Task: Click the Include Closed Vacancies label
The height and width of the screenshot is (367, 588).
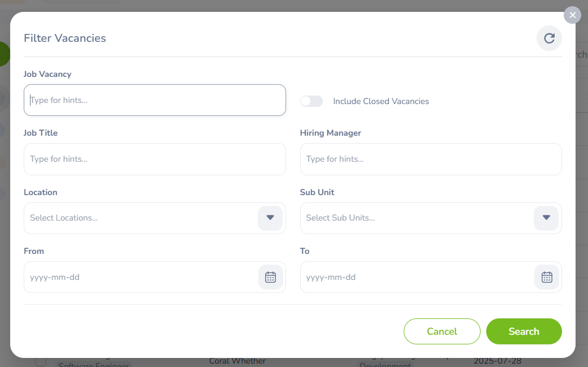Action: pos(381,101)
